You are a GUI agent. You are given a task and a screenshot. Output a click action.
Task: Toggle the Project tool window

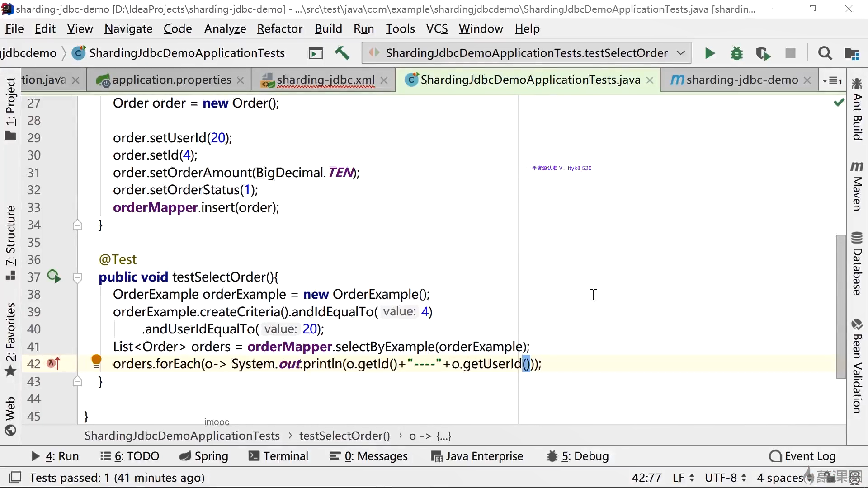[x=10, y=108]
